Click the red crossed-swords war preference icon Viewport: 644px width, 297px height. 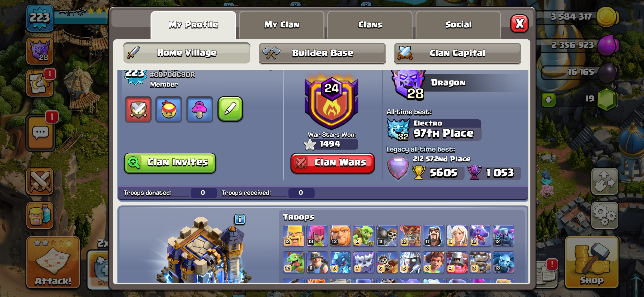pos(138,109)
